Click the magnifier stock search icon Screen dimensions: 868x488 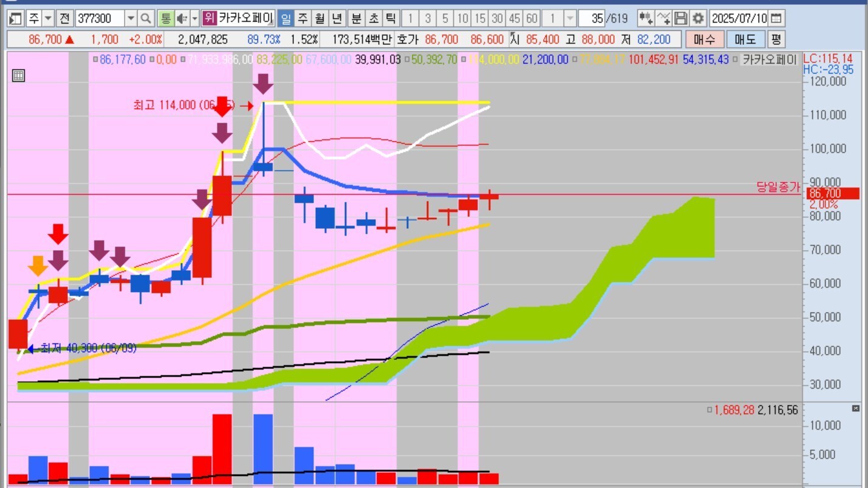(x=146, y=18)
